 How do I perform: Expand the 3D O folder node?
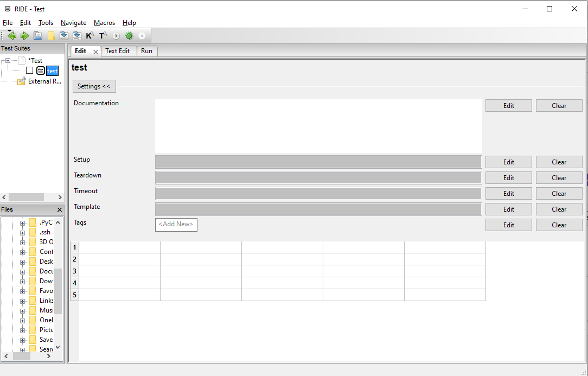pos(22,242)
